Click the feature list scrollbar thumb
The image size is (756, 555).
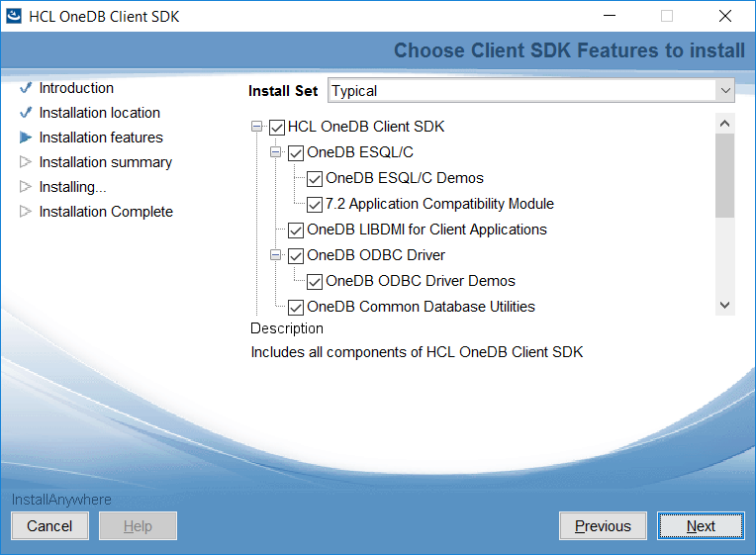[x=724, y=175]
